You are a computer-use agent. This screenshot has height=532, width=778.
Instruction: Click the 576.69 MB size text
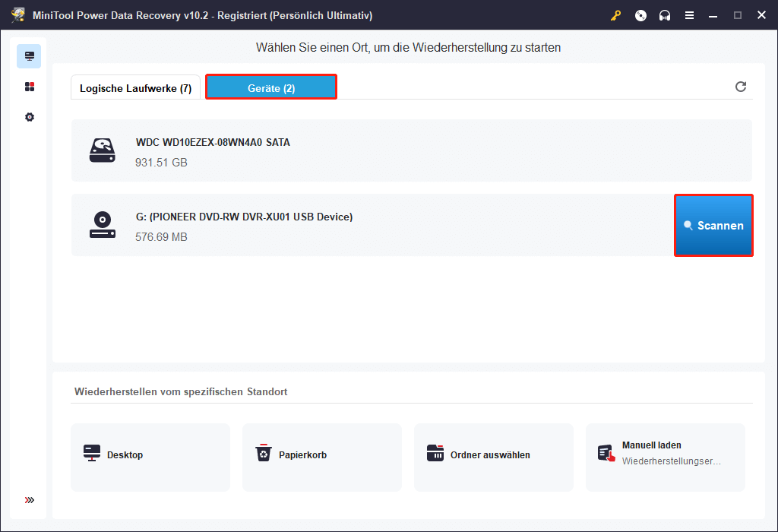(x=161, y=237)
